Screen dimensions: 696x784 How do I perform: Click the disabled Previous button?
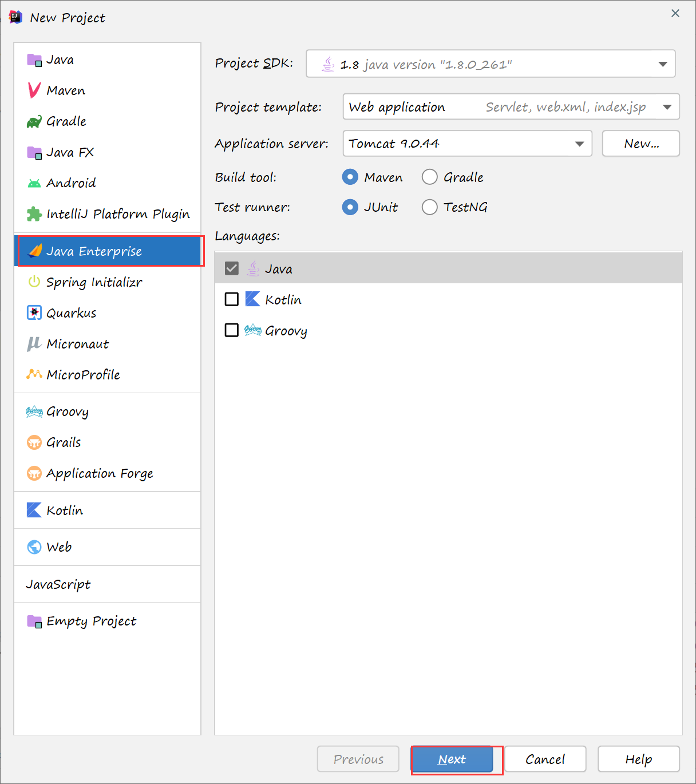point(358,759)
